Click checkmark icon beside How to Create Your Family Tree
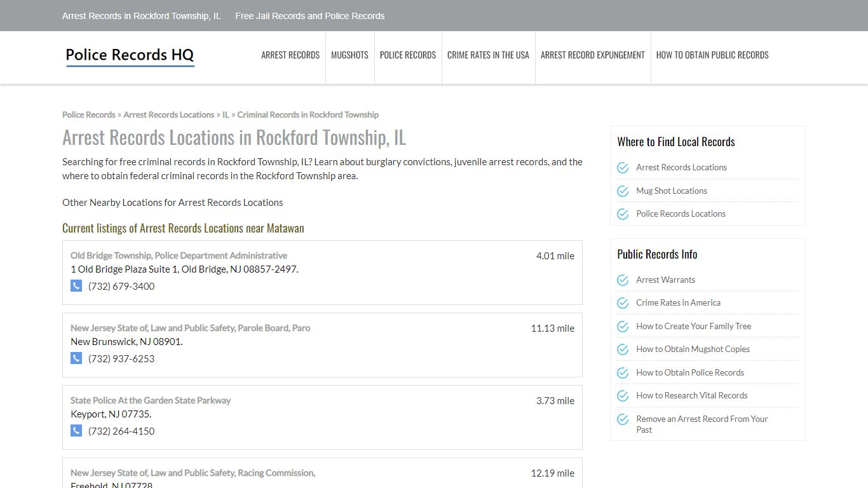This screenshot has width=868, height=488. coord(623,327)
